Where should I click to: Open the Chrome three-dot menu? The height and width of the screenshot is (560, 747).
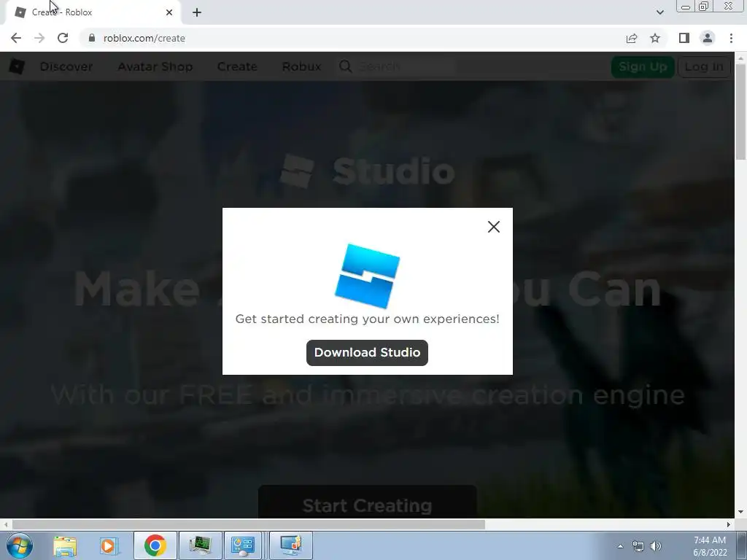click(731, 38)
